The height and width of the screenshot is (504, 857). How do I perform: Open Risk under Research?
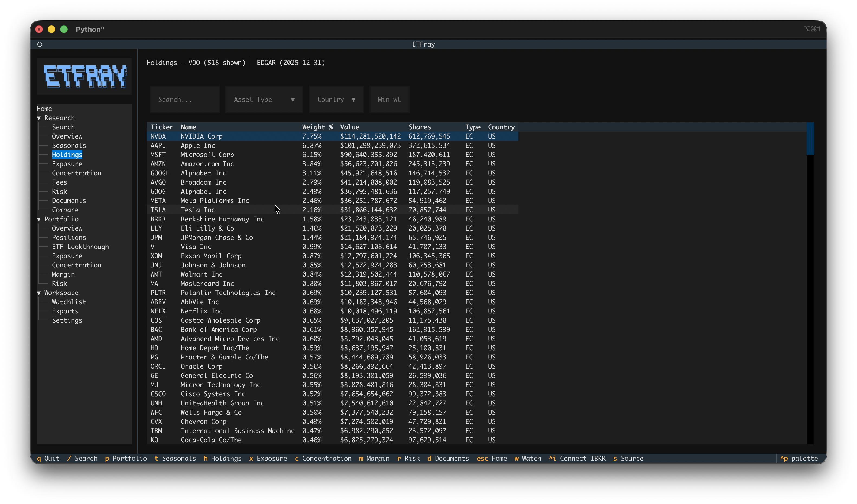click(59, 191)
